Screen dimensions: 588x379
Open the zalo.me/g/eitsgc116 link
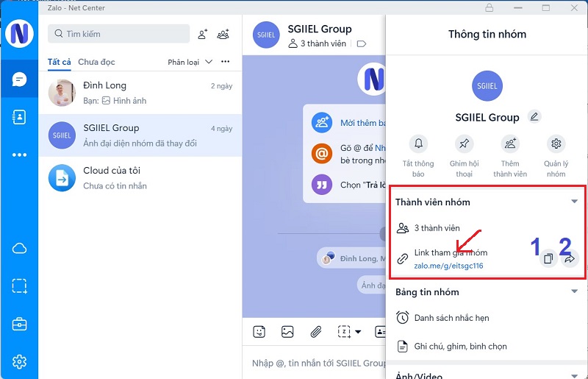click(448, 266)
